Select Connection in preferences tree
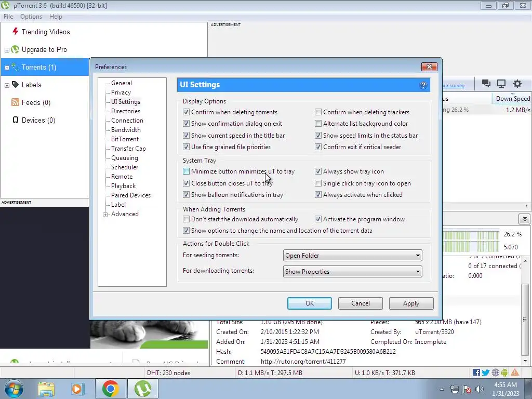Image resolution: width=532 pixels, height=399 pixels. coord(127,121)
